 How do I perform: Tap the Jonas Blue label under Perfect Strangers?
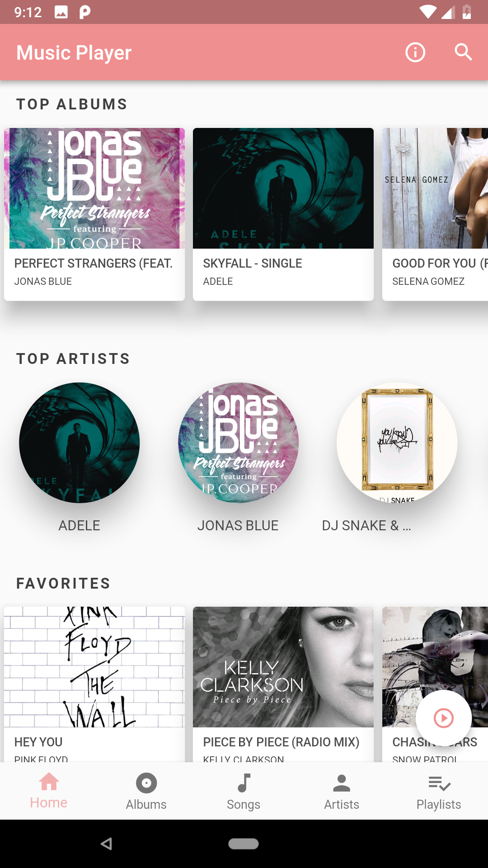coord(43,281)
